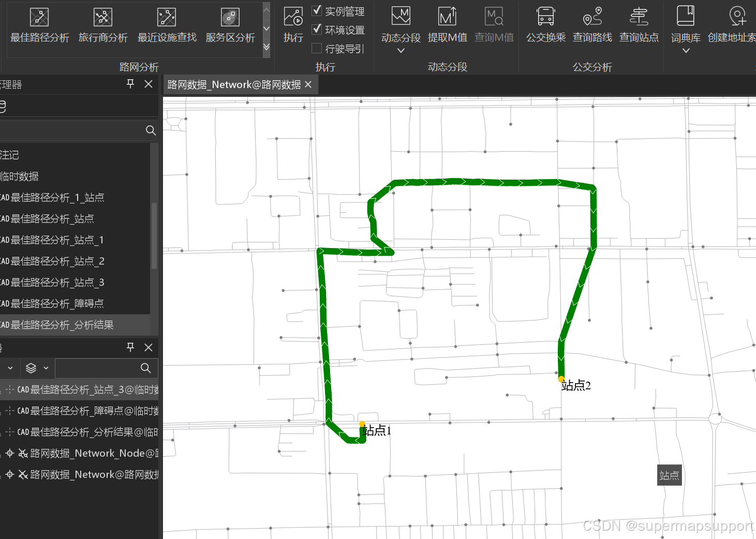Image resolution: width=756 pixels, height=539 pixels.
Task: Search in the workspace manager panel
Action: (151, 130)
